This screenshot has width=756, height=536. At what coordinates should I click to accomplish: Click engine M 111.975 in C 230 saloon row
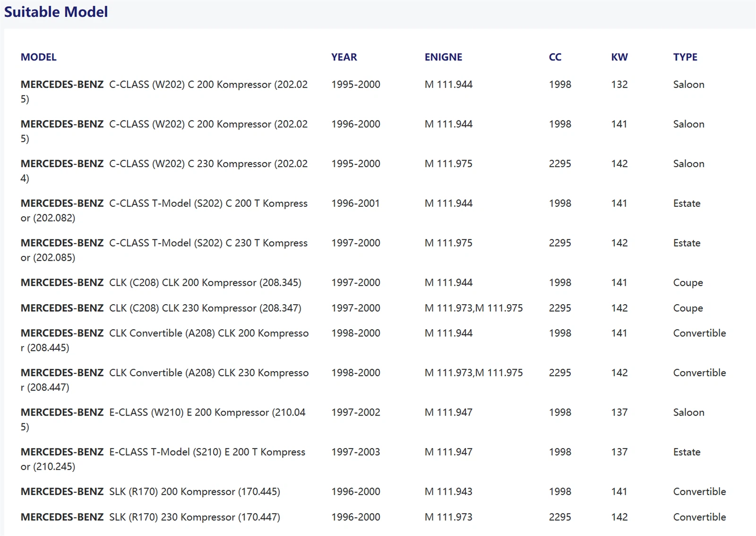pyautogui.click(x=448, y=164)
